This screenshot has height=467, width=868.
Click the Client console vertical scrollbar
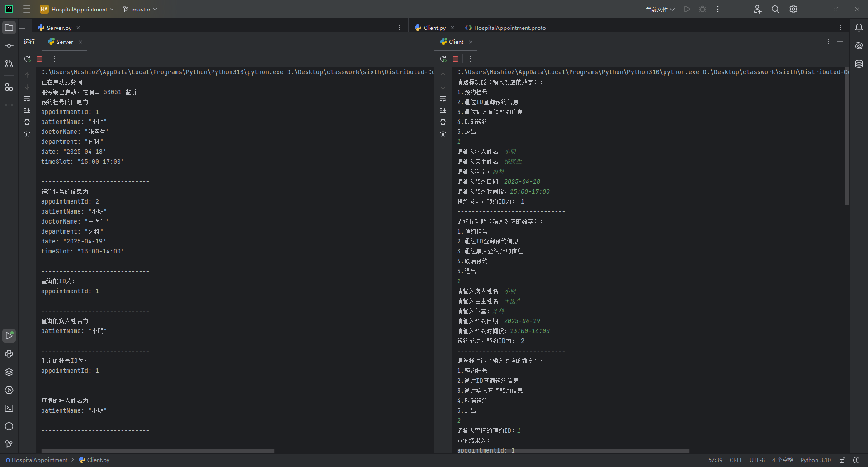coord(847,136)
